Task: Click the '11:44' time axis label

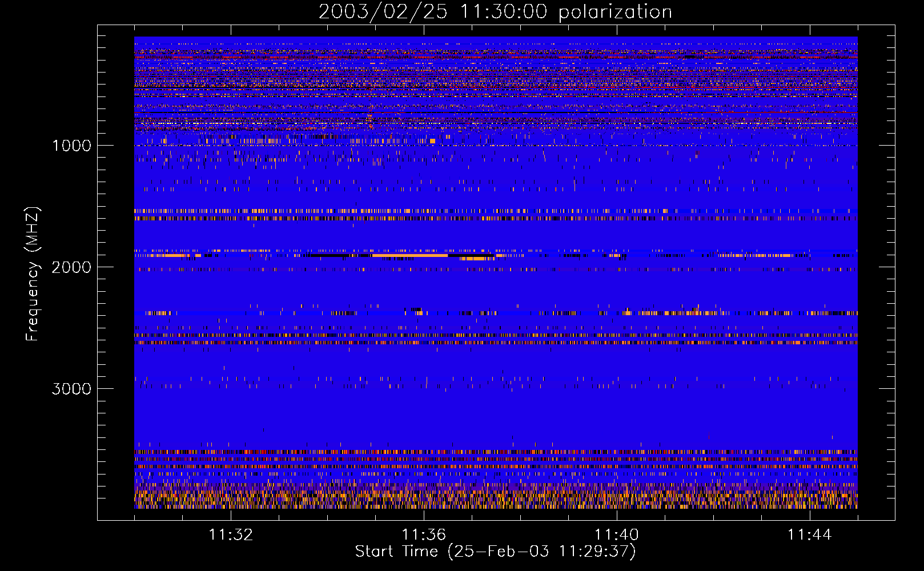Action: pyautogui.click(x=810, y=535)
